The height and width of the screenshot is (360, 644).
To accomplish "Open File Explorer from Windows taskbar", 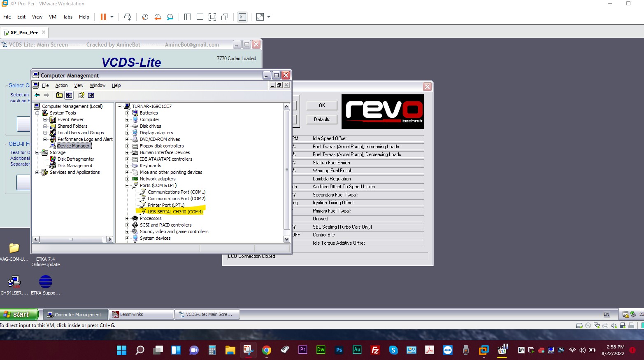I will [230, 350].
